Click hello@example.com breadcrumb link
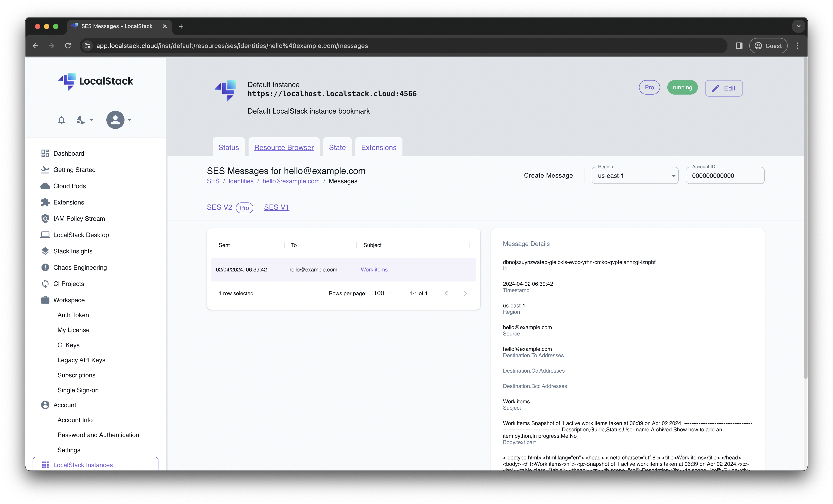This screenshot has width=833, height=504. tap(291, 181)
